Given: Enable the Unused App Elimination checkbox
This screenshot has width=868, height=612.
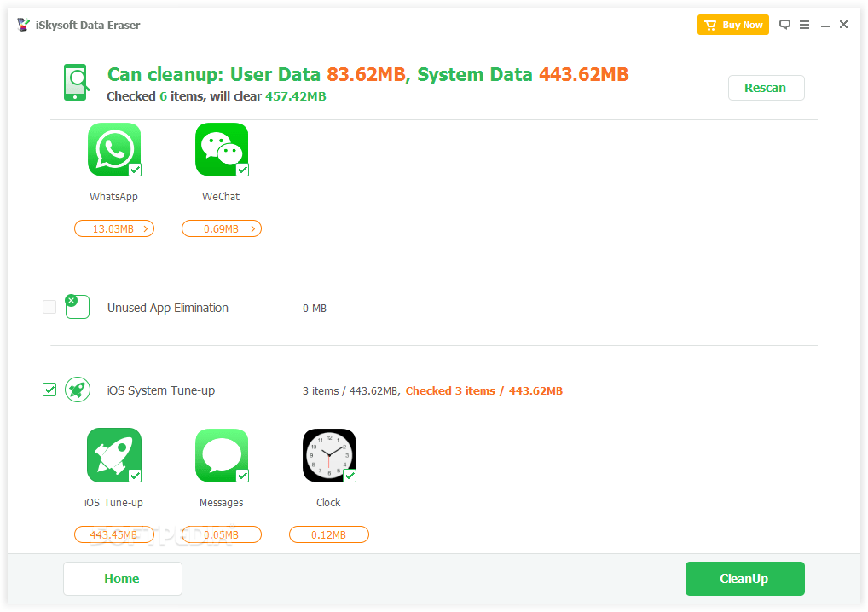Looking at the screenshot, I should click(49, 306).
